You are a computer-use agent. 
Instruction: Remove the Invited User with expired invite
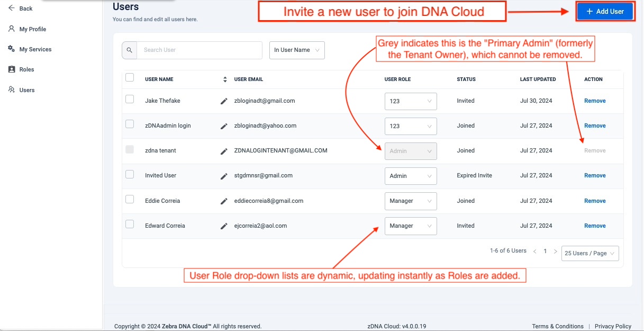click(595, 176)
